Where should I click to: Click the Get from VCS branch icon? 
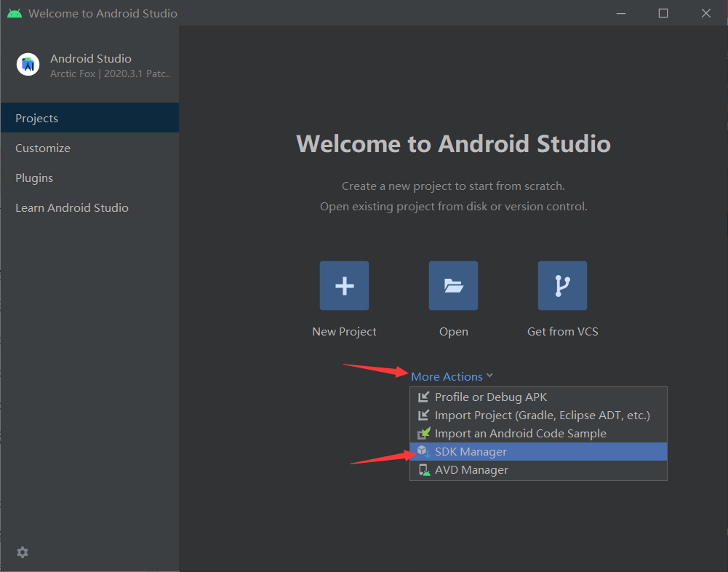click(x=562, y=285)
